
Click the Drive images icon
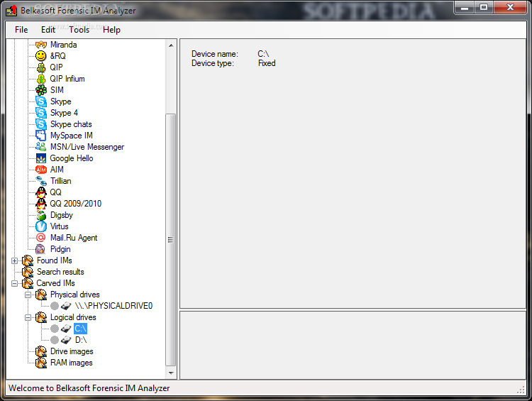pyautogui.click(x=41, y=351)
